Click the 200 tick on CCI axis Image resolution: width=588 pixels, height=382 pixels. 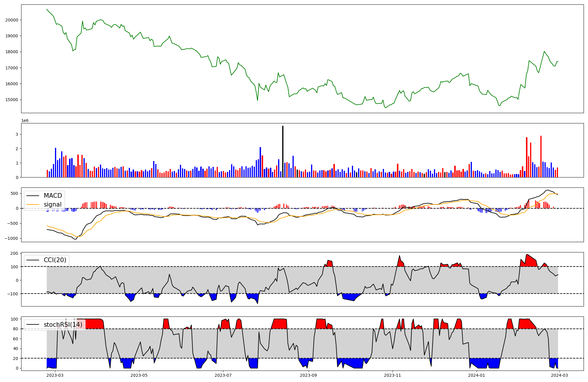coord(15,253)
